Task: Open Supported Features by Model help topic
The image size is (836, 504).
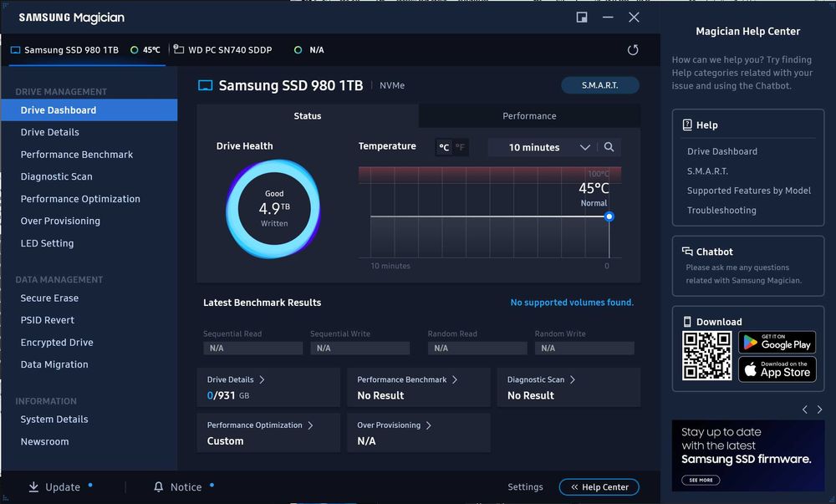Action: pos(749,191)
